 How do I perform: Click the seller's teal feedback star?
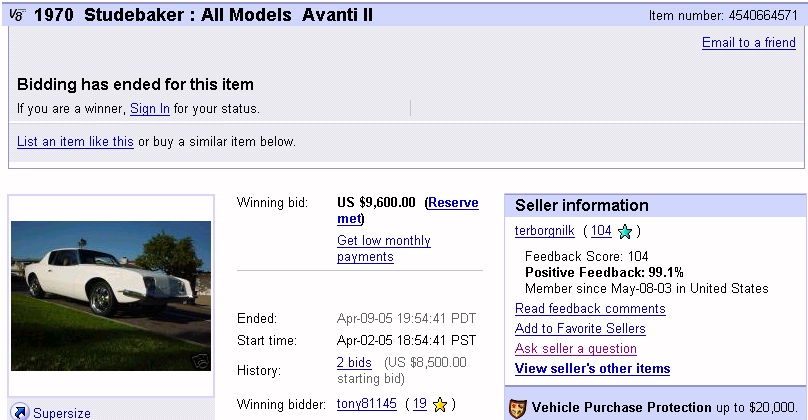626,232
